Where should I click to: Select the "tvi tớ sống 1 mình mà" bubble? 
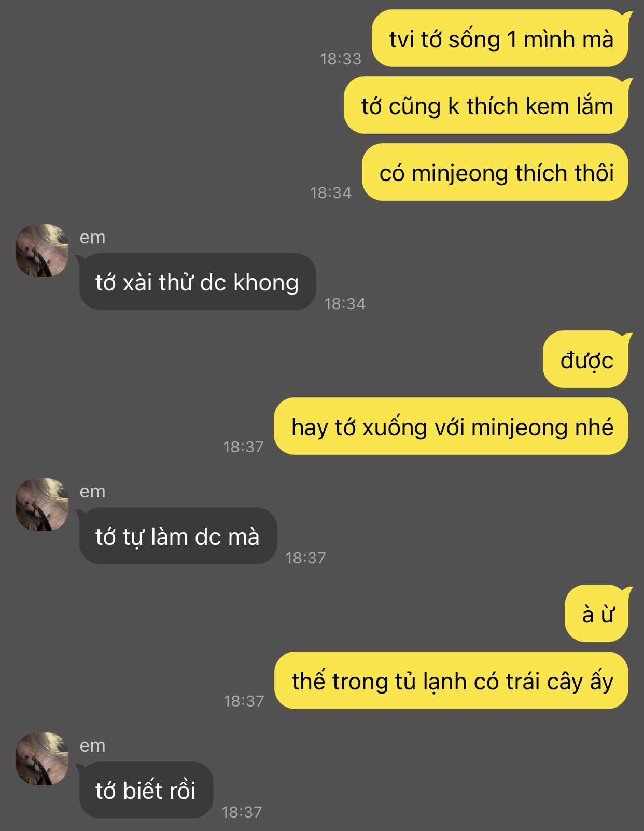click(500, 39)
